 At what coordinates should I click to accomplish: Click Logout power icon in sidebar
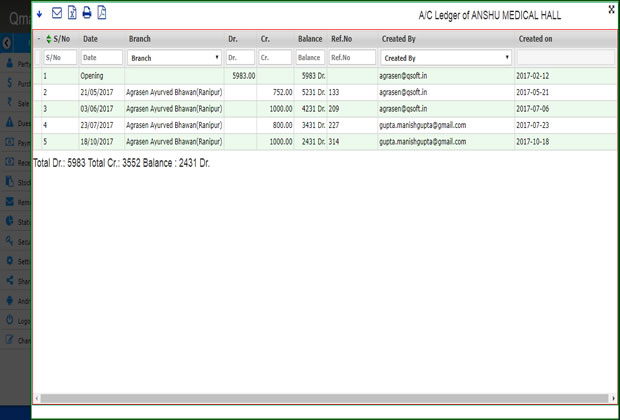10,320
